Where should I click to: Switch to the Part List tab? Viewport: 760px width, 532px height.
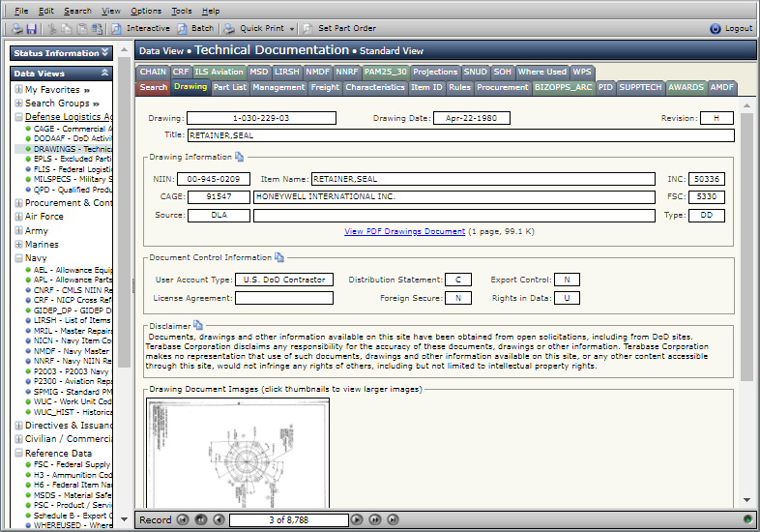coord(230,87)
